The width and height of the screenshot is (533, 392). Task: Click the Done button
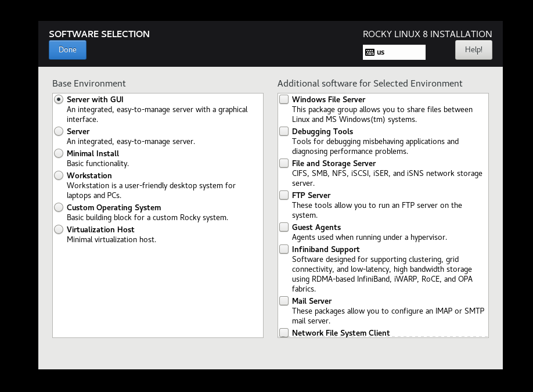67,50
